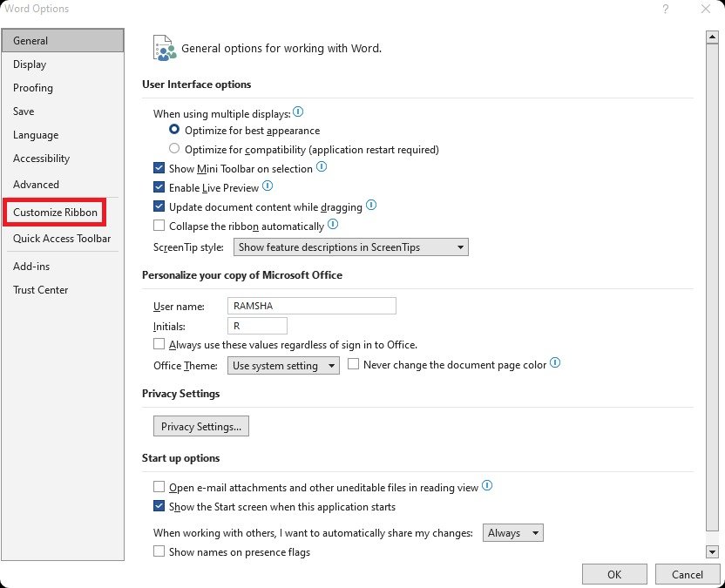Open the ScreenTip style dropdown
The image size is (725, 588).
click(x=351, y=247)
